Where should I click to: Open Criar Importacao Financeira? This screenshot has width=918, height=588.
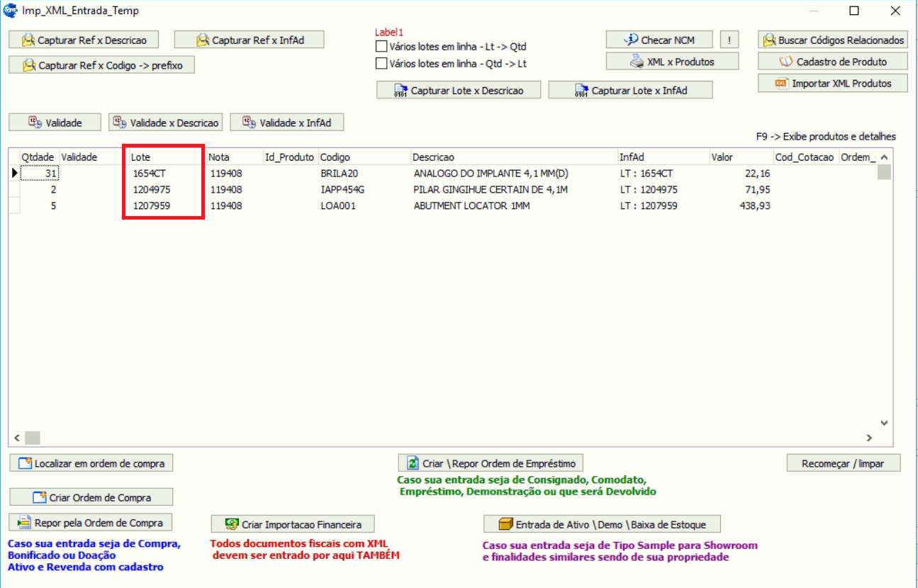point(293,524)
